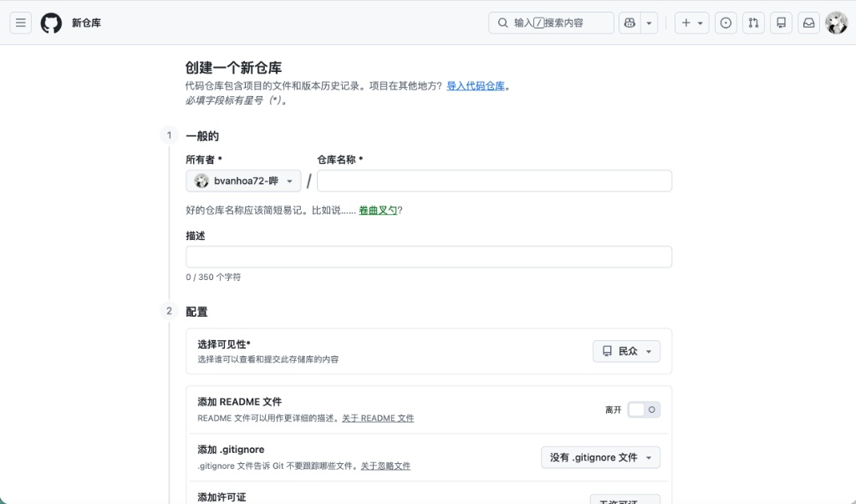Open the plus create-new menu
856x504 pixels.
pyautogui.click(x=691, y=23)
